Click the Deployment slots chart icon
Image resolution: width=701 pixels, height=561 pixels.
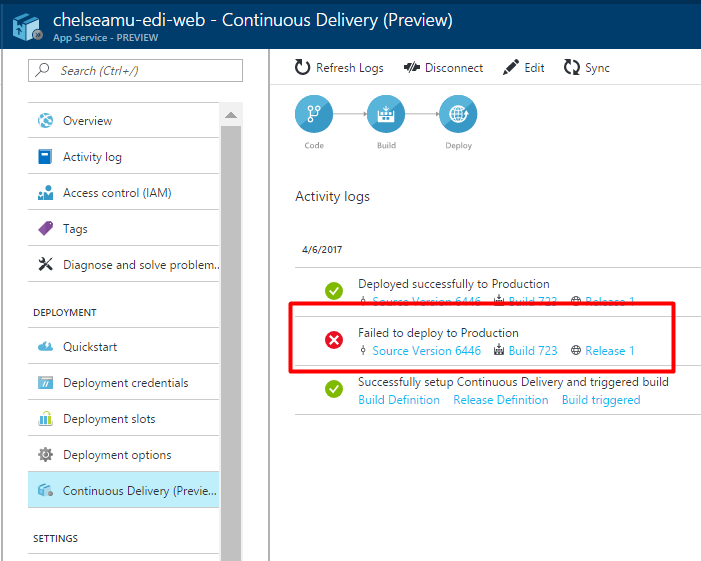pos(45,418)
